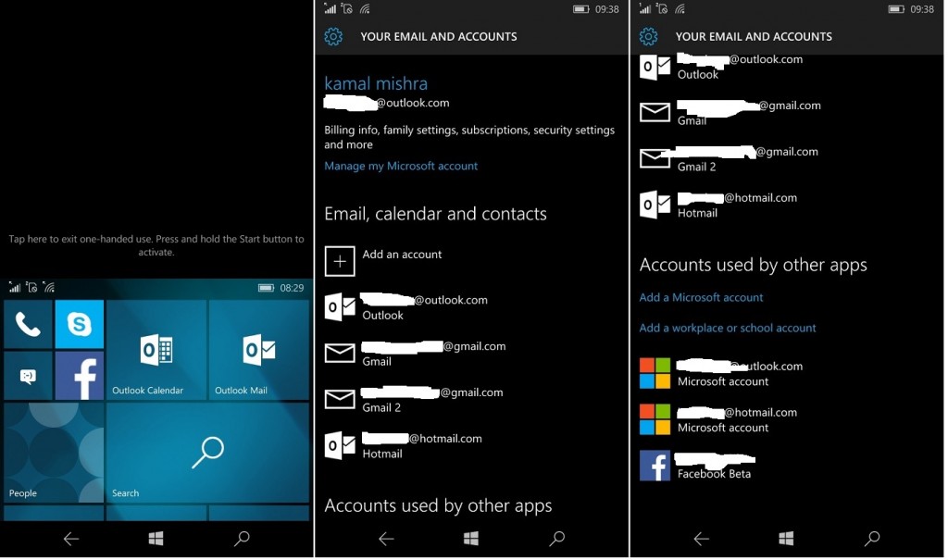The height and width of the screenshot is (560, 948).
Task: Launch the Skype tile
Action: tap(80, 325)
